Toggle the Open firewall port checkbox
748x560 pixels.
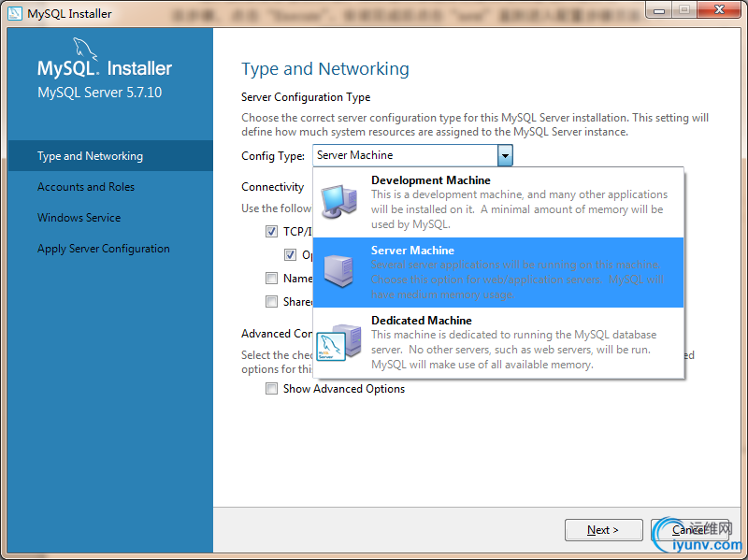[290, 254]
